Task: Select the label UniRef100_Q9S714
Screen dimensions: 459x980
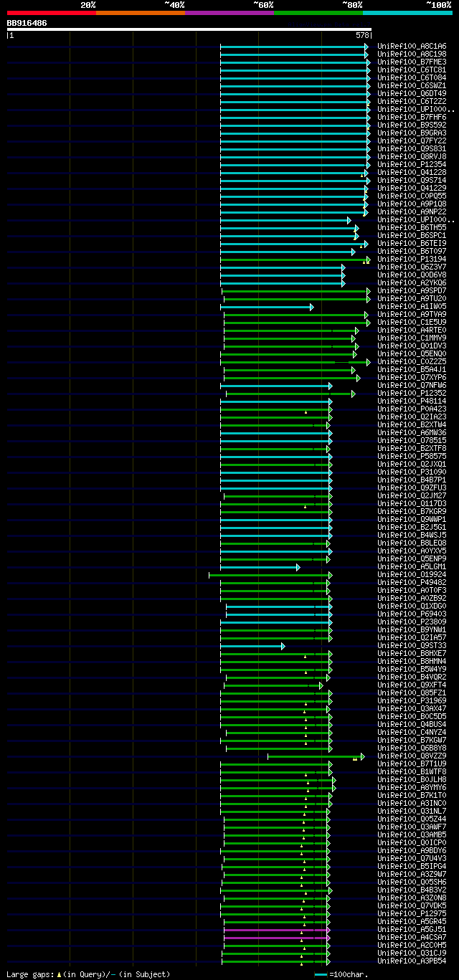Action: click(x=412, y=180)
